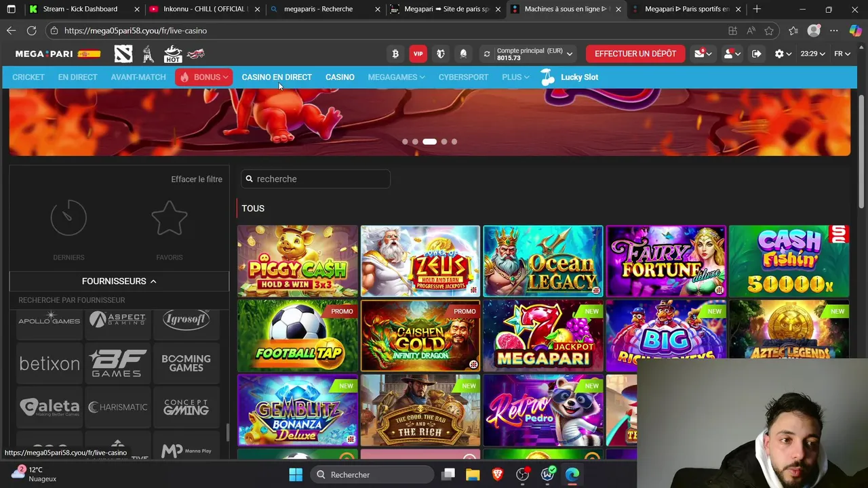The width and height of the screenshot is (868, 488).
Task: Filter by Caleta provider
Action: coord(50,407)
